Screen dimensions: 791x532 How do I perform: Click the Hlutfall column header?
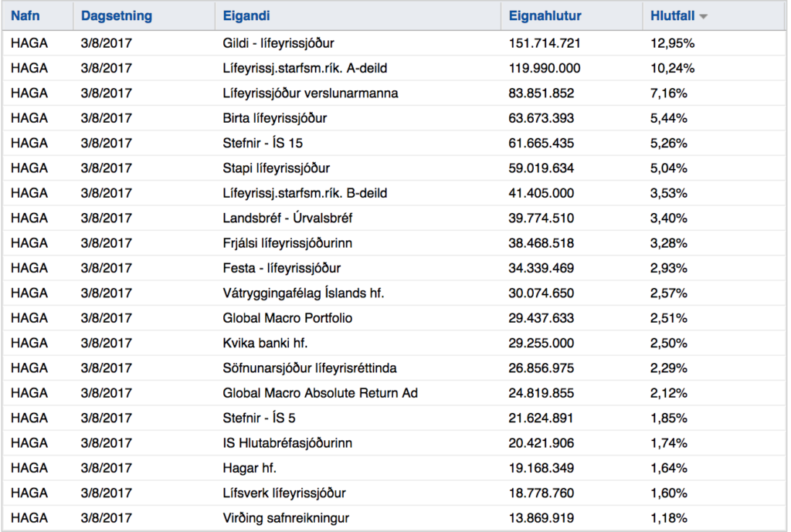pos(673,15)
